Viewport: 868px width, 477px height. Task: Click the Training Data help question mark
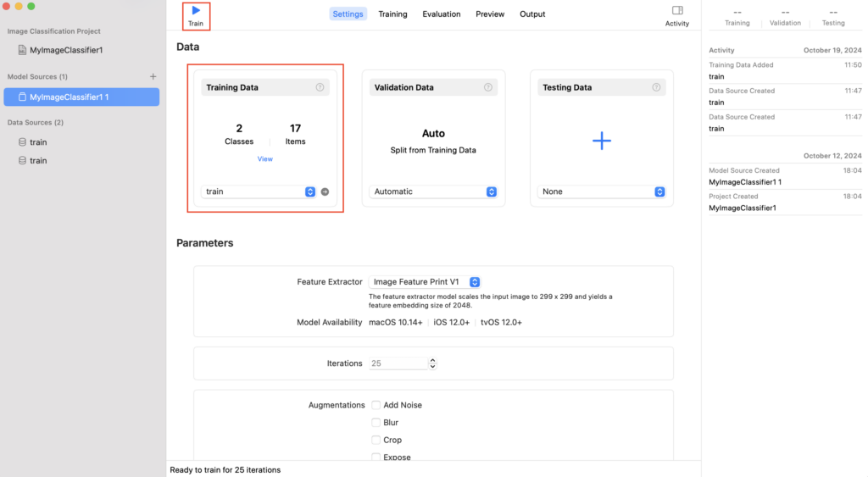pyautogui.click(x=320, y=87)
